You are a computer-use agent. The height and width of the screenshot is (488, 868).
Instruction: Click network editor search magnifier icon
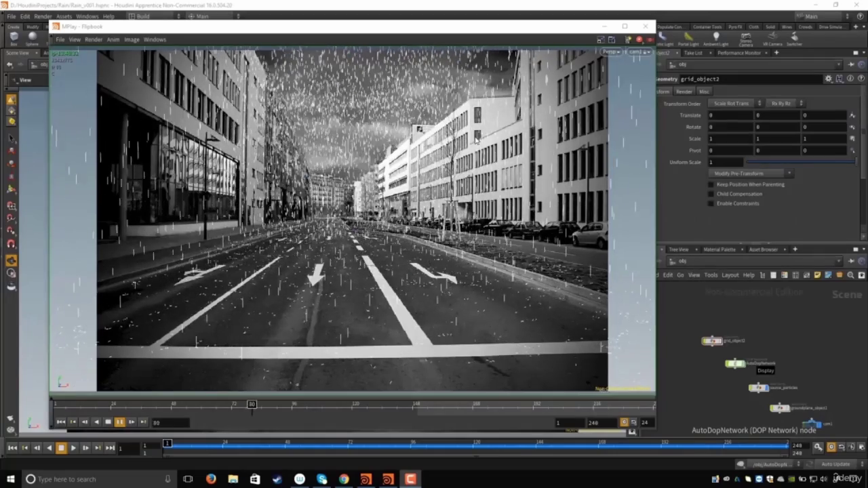851,275
